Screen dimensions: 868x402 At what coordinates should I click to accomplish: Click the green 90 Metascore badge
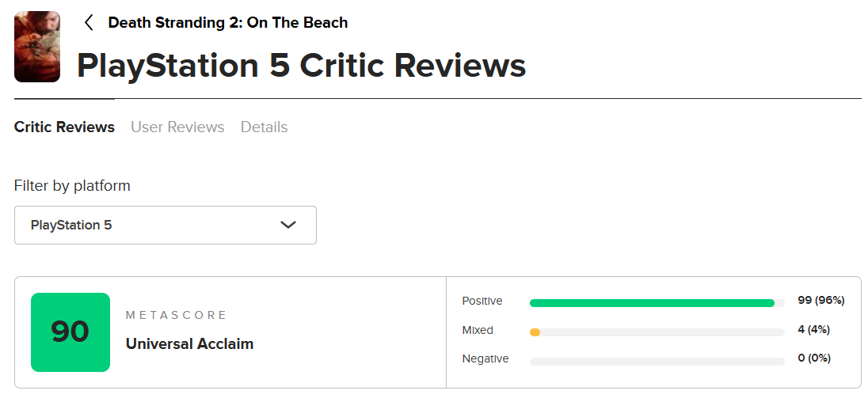[70, 332]
